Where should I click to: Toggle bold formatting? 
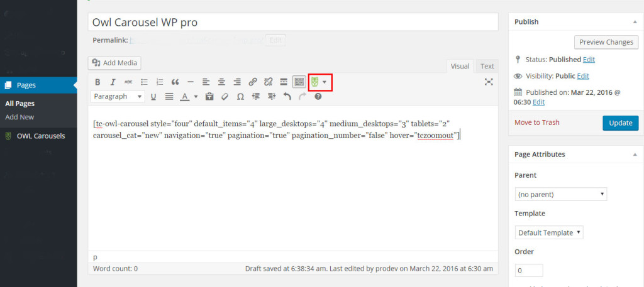click(x=97, y=82)
